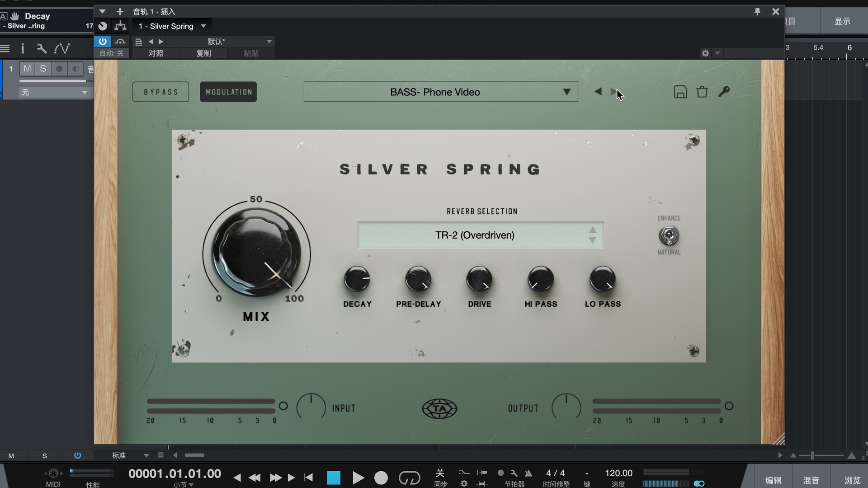Add an insert with the plus icon

(120, 11)
